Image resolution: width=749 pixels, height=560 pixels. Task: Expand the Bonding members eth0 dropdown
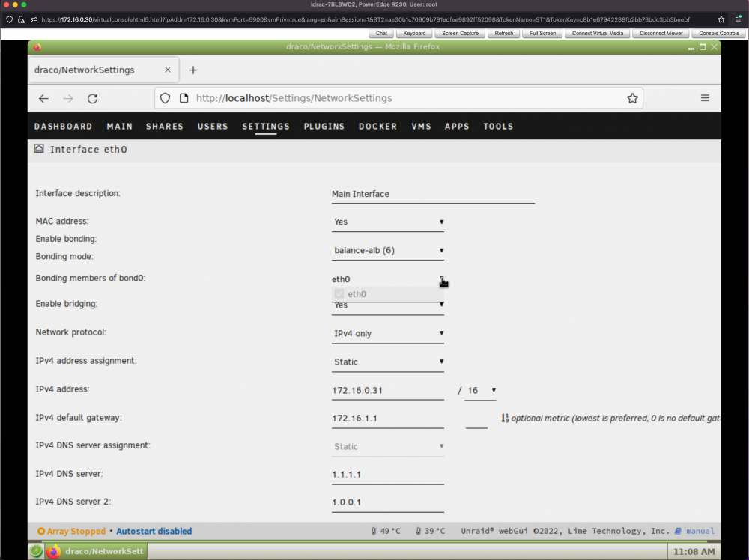click(387, 279)
